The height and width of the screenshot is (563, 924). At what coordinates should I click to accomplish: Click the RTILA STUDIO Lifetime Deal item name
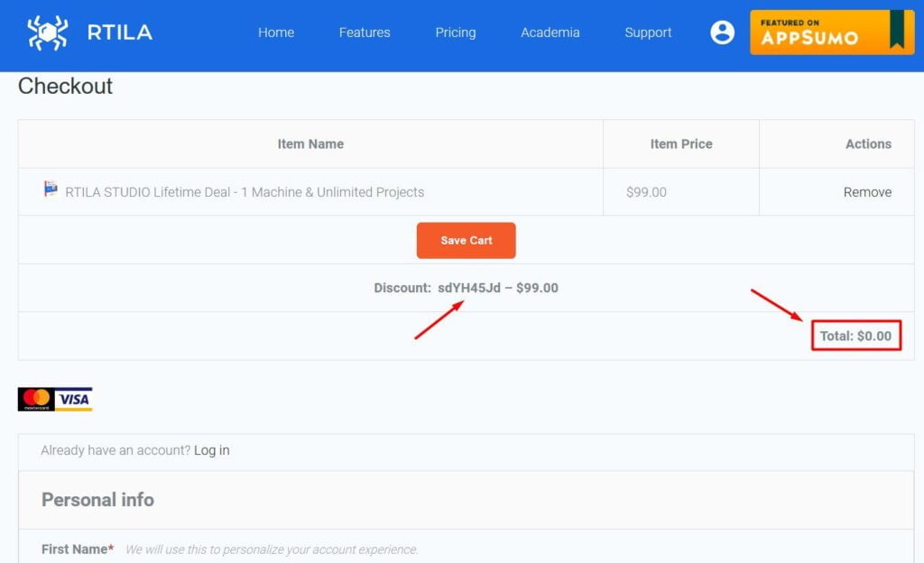coord(245,192)
